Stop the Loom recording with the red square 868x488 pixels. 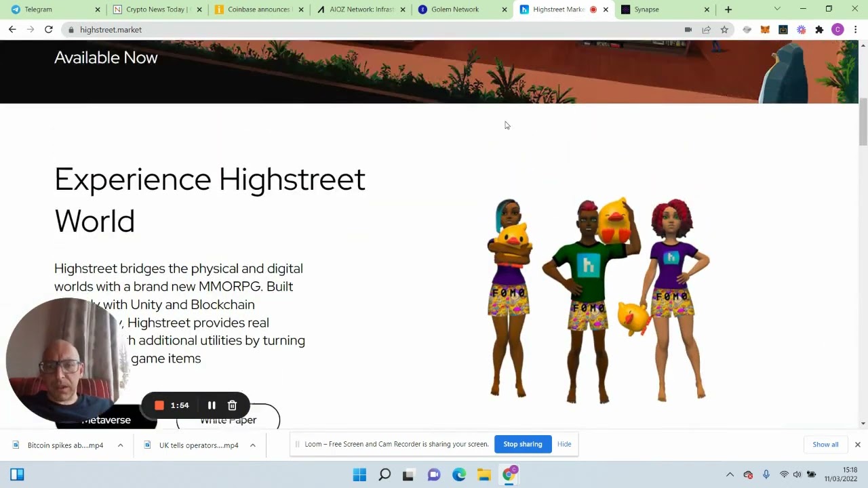pos(159,405)
